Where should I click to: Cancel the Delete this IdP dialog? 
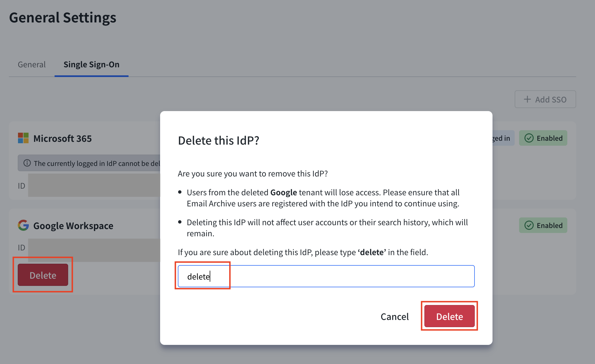click(394, 316)
